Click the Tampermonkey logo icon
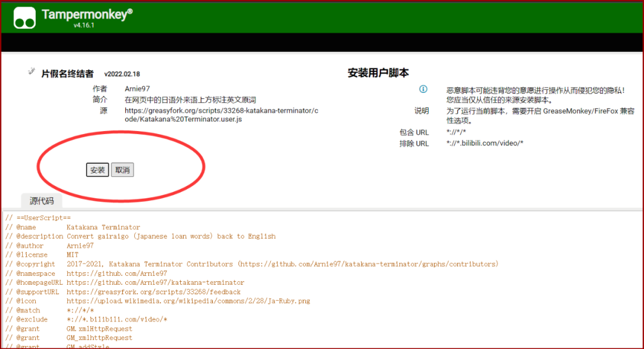The height and width of the screenshot is (349, 644). (x=24, y=18)
